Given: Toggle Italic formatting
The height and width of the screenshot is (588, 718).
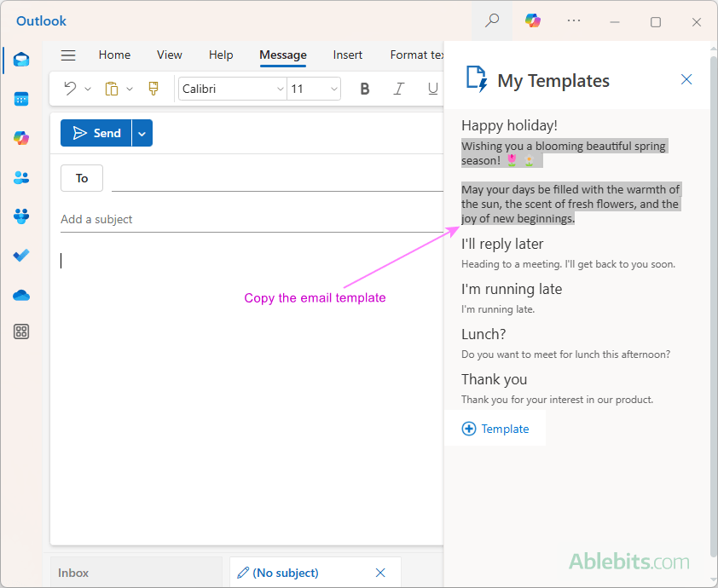Looking at the screenshot, I should (x=399, y=89).
